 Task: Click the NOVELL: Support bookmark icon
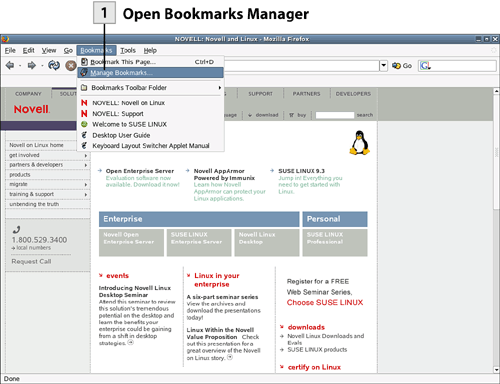pyautogui.click(x=84, y=113)
